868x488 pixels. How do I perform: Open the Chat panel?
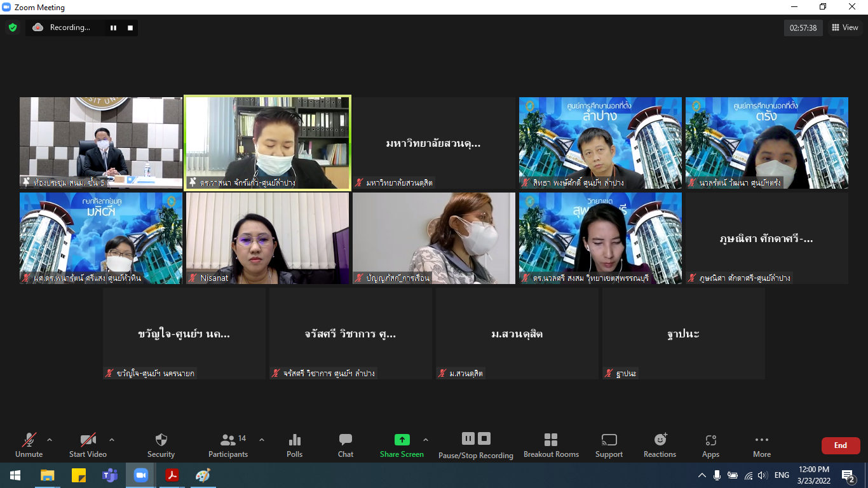pyautogui.click(x=346, y=445)
